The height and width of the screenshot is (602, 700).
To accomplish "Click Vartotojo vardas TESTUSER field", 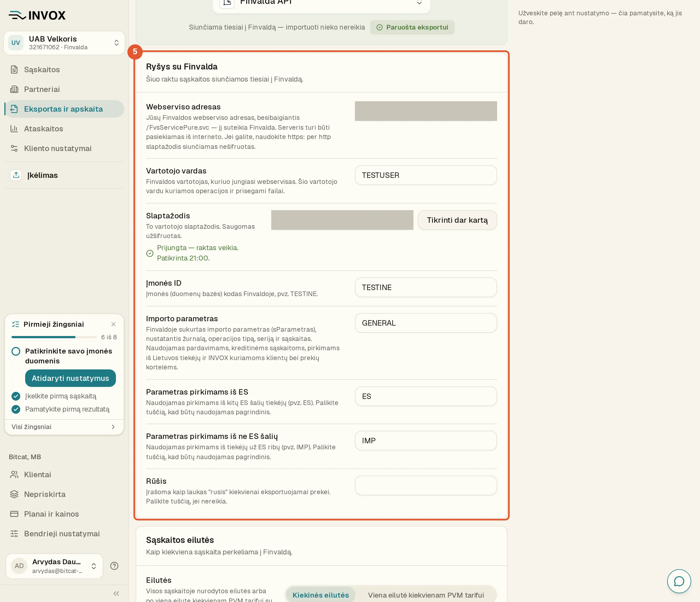I will [x=426, y=175].
